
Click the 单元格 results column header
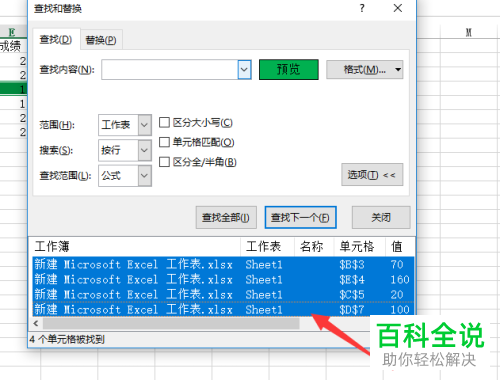(x=359, y=247)
